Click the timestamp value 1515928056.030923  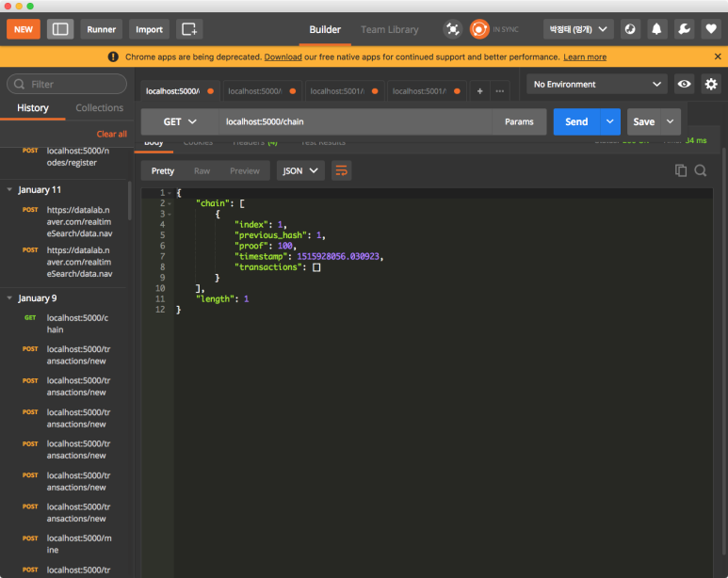[x=338, y=256]
